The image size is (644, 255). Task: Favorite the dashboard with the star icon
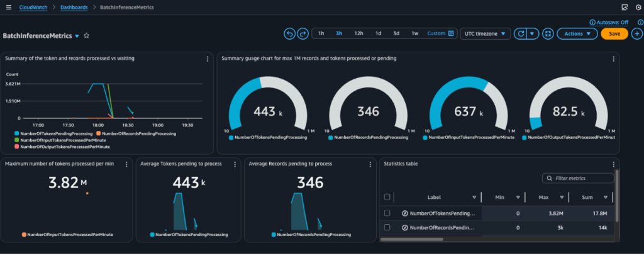click(x=87, y=36)
